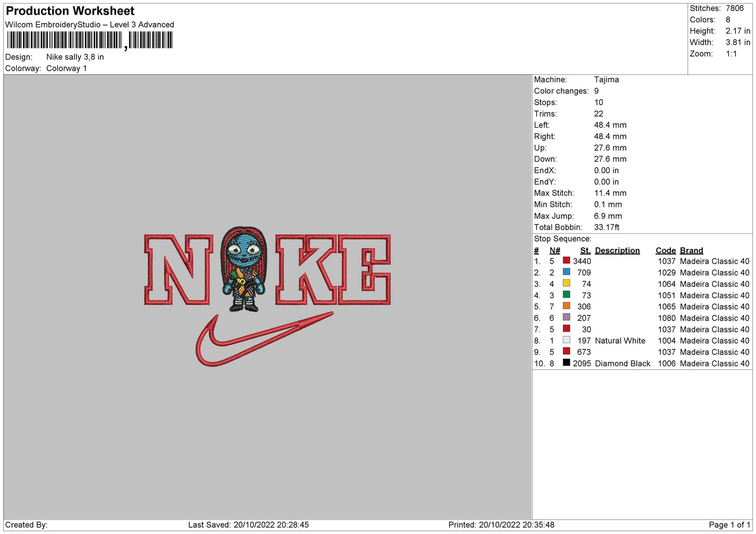Click the red swoosh in the embroidery preview
The height and width of the screenshot is (534, 756).
(264, 339)
